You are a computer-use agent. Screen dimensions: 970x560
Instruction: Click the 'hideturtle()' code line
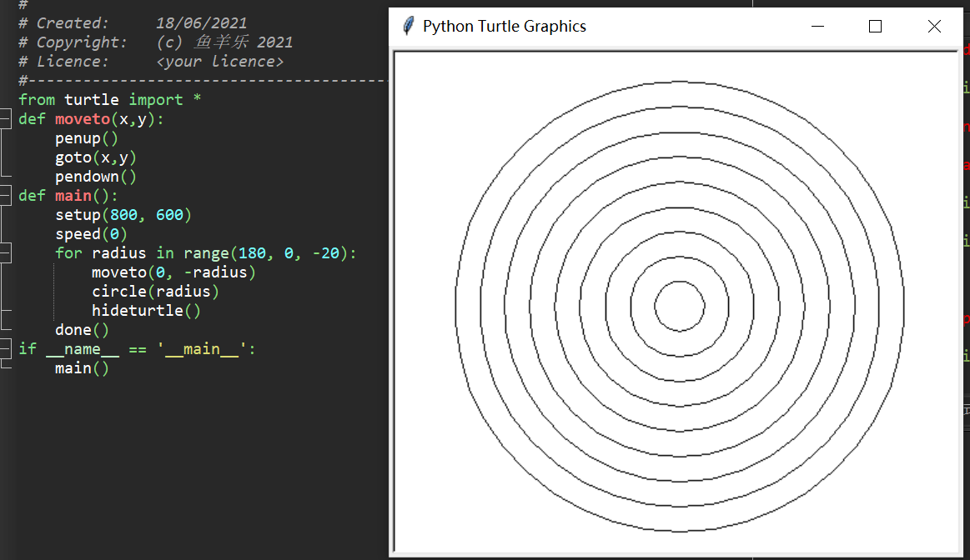click(146, 310)
